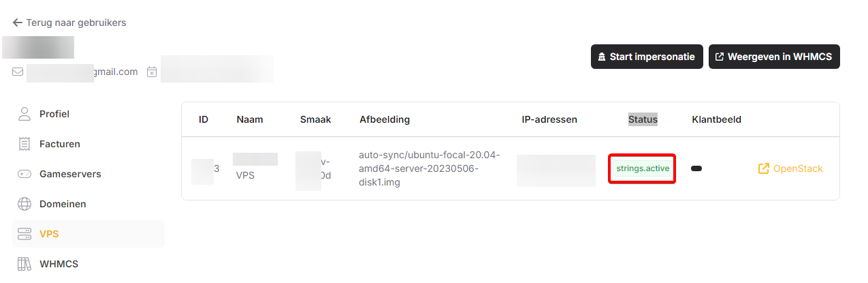Viewport: 868px width, 283px height.
Task: Click the WHMCS books icon
Action: (25, 264)
